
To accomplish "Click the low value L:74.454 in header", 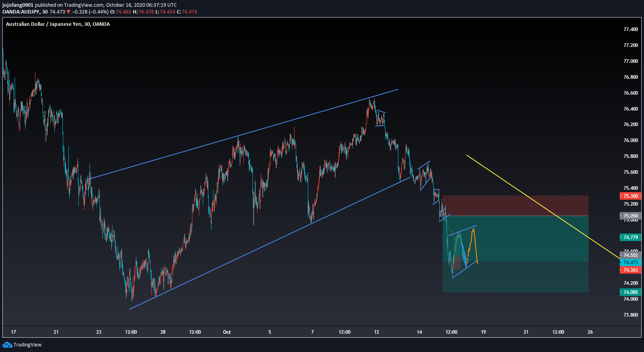I will 165,12.
